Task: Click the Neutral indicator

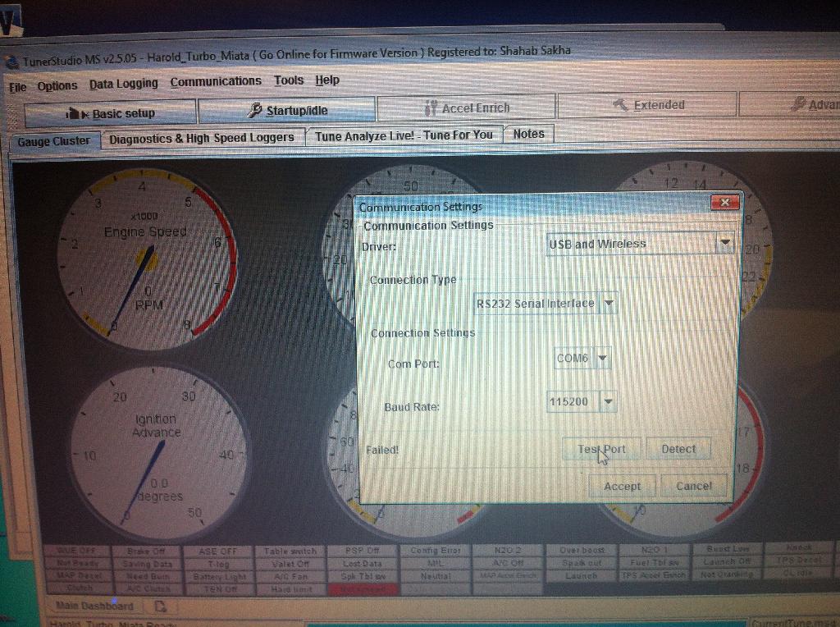Action: 436,576
